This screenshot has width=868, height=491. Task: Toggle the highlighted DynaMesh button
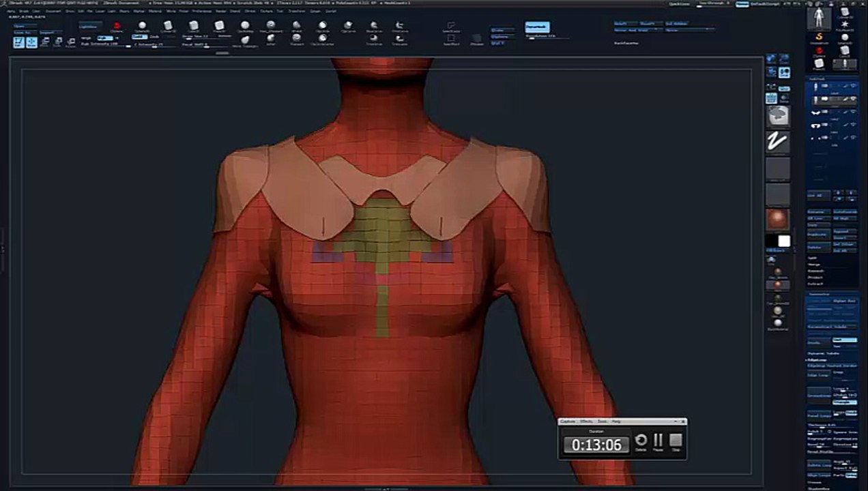538,28
